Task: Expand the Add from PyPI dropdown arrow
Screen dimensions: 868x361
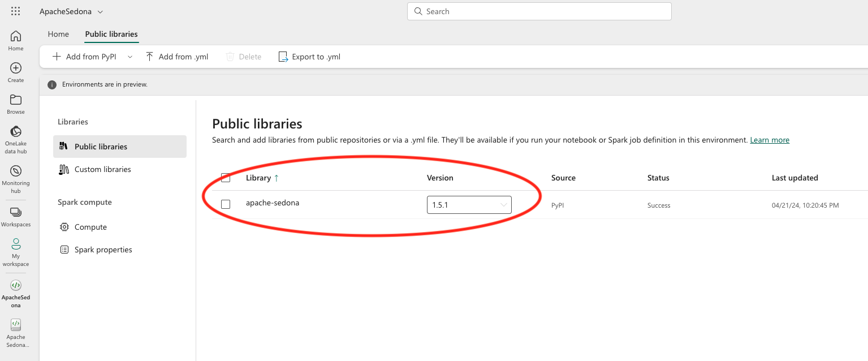Action: [x=130, y=57]
